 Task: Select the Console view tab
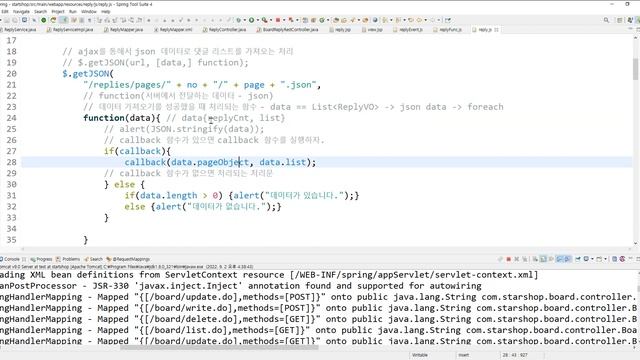coord(11,259)
